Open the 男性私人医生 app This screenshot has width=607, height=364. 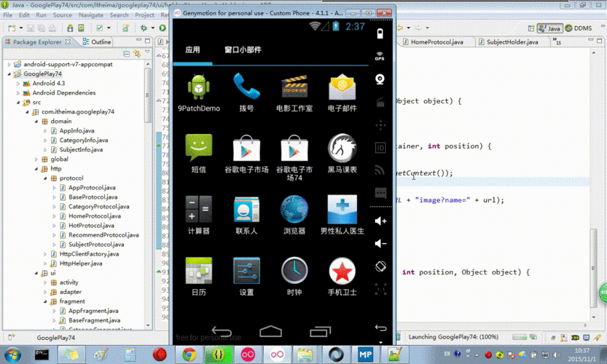click(x=342, y=215)
